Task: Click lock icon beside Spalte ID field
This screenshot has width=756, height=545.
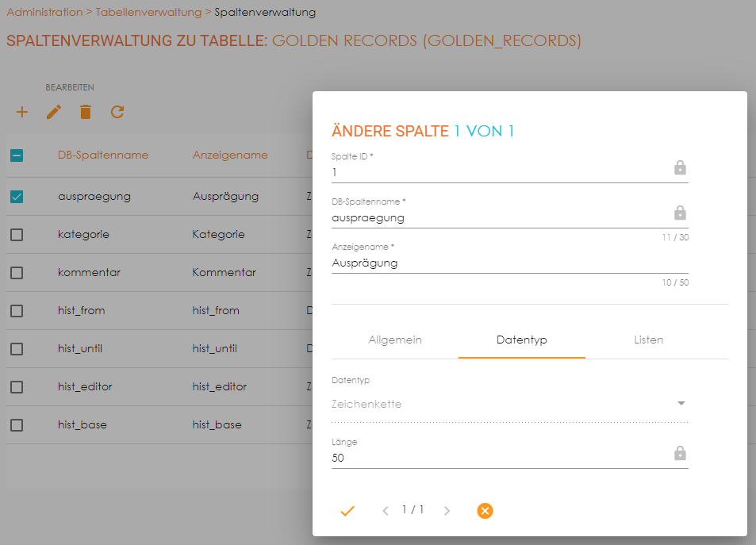Action: pyautogui.click(x=680, y=168)
